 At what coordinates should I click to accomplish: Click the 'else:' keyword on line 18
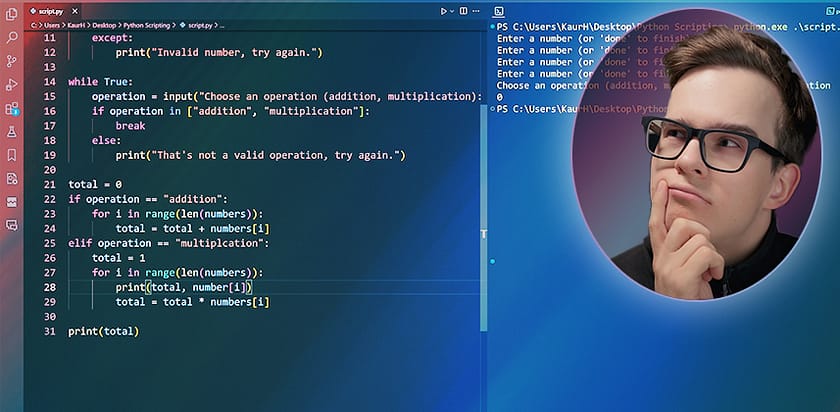tap(106, 140)
